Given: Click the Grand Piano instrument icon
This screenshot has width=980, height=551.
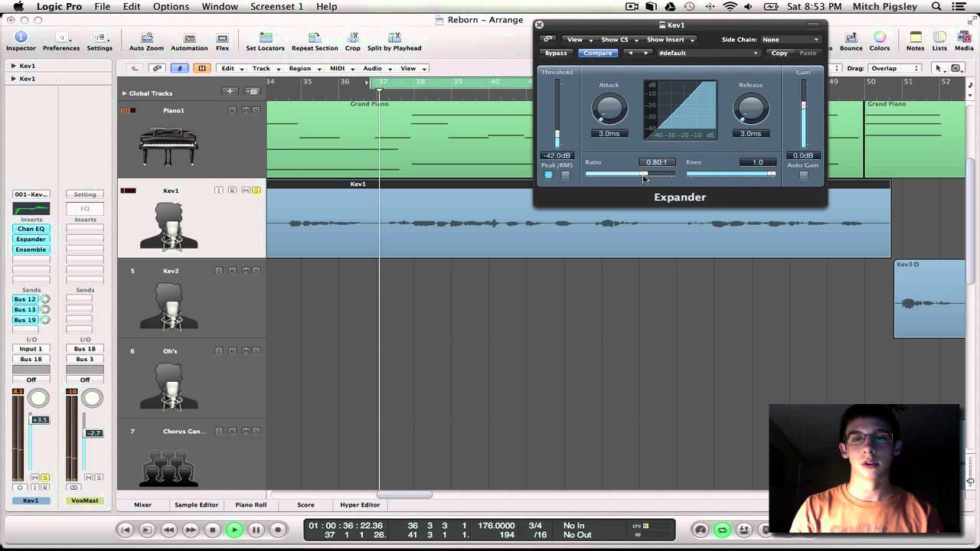Looking at the screenshot, I should click(x=169, y=145).
